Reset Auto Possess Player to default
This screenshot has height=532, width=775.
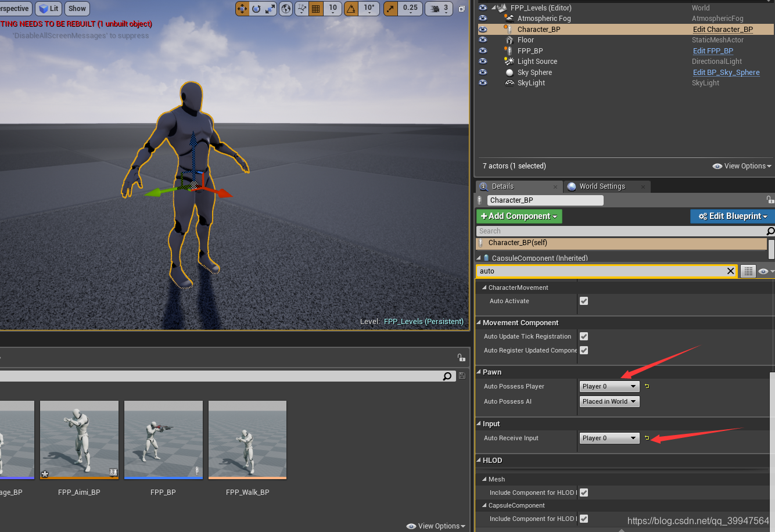pyautogui.click(x=647, y=386)
